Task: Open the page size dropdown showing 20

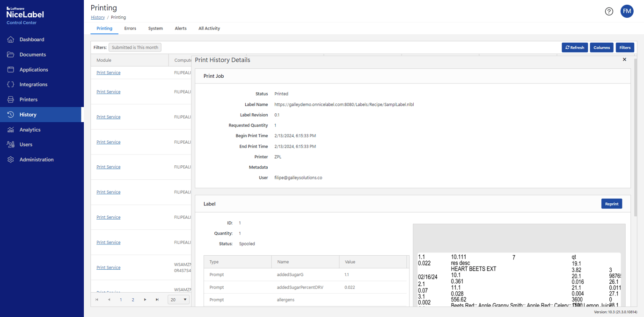Action: pyautogui.click(x=178, y=299)
